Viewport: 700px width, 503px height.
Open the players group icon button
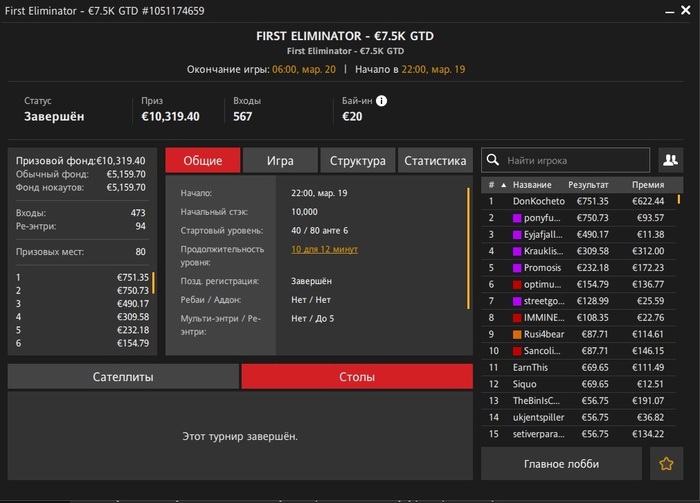(x=671, y=160)
